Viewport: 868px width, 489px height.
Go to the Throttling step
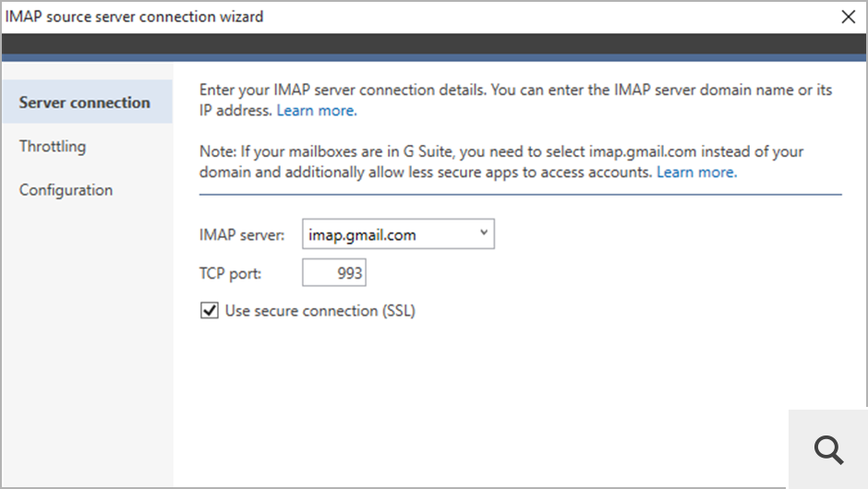53,147
